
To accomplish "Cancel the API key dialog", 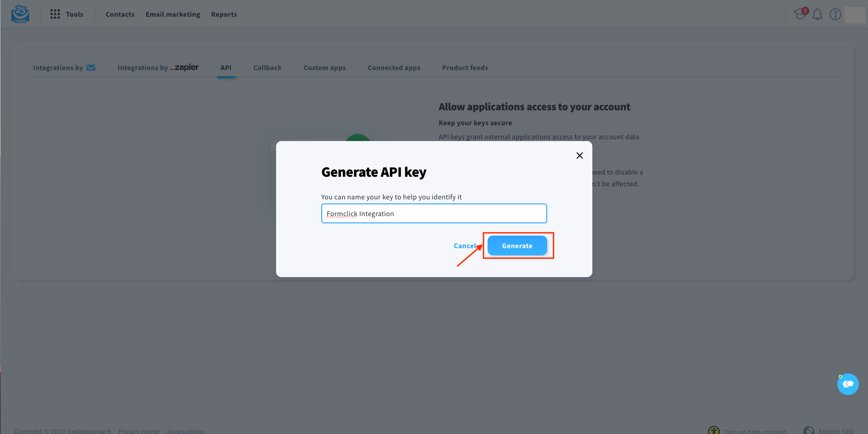I will (x=465, y=246).
